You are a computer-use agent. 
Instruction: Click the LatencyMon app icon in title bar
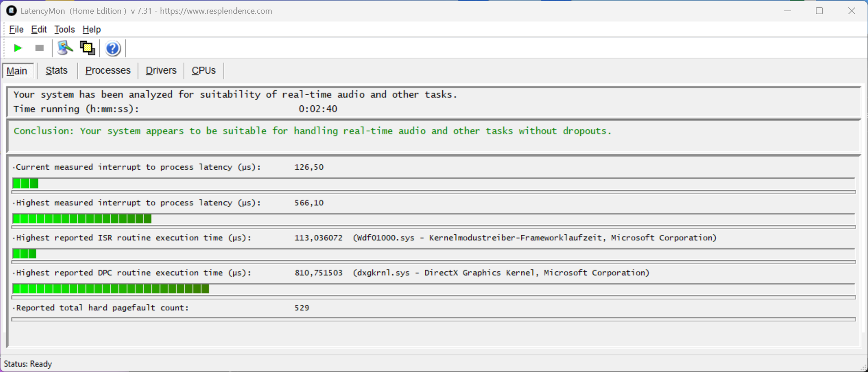pyautogui.click(x=11, y=11)
